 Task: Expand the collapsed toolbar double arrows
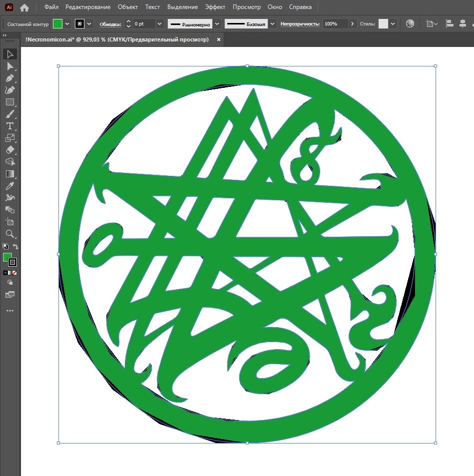pos(4,35)
